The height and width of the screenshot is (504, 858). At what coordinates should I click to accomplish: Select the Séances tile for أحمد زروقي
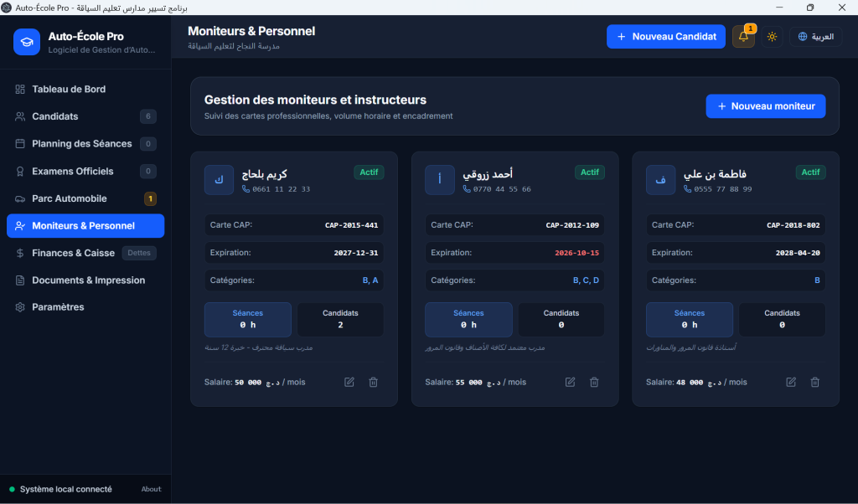click(468, 319)
